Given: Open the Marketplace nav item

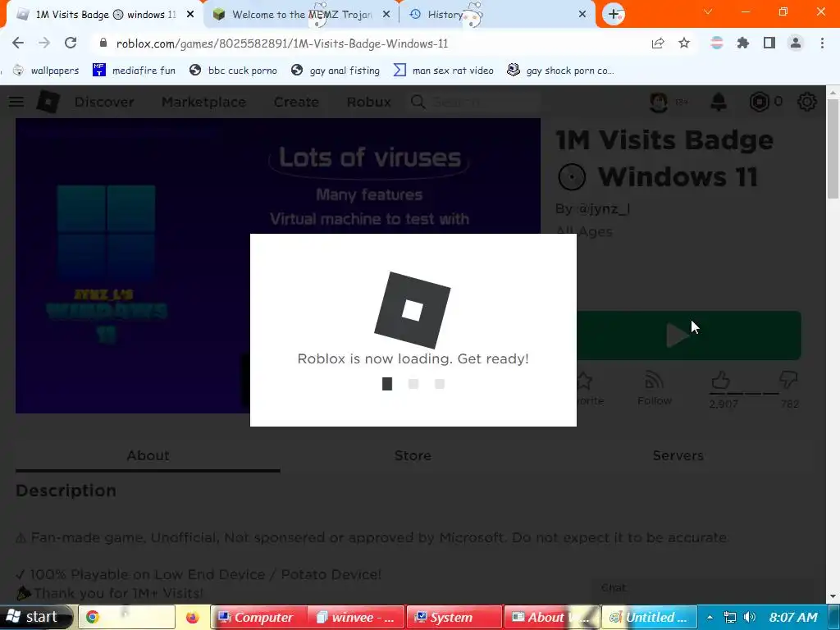Looking at the screenshot, I should (203, 102).
